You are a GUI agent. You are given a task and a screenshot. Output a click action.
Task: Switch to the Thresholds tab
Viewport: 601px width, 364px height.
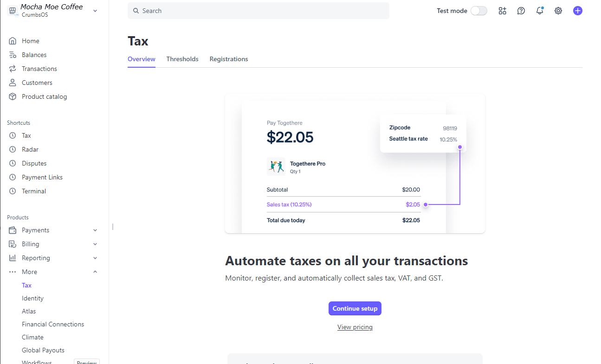182,59
